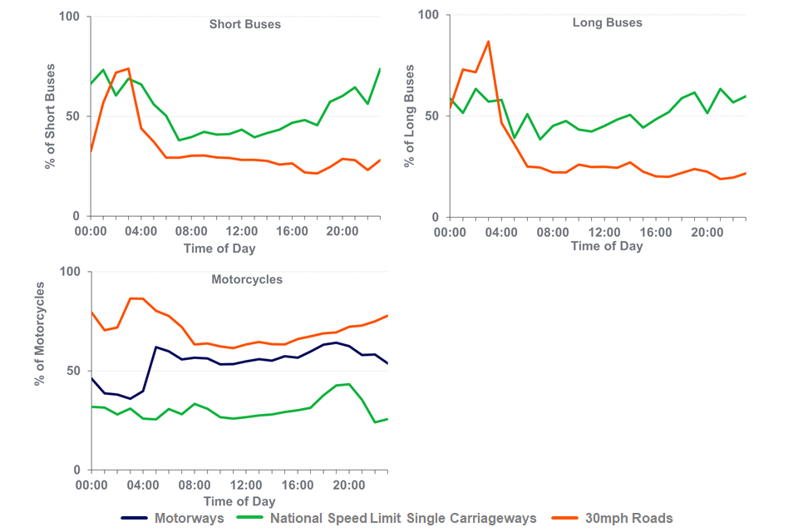Click the '% of Motorcycles' axis title

point(39,332)
